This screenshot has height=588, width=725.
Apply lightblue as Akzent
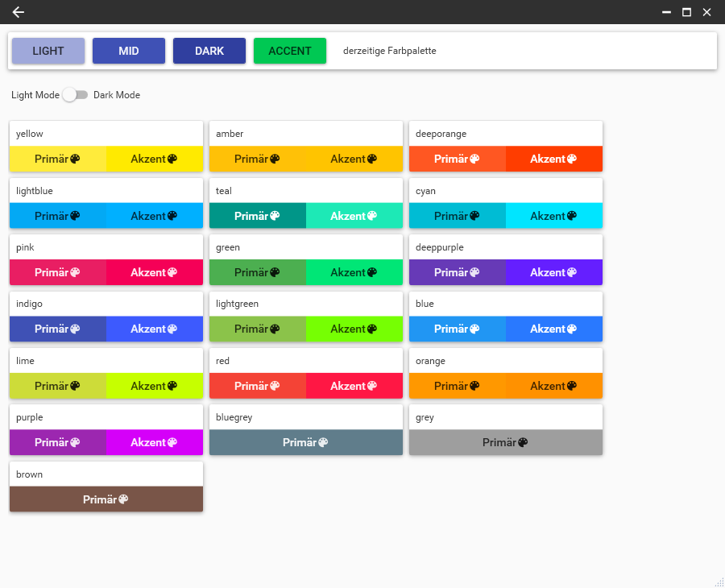[x=155, y=216]
